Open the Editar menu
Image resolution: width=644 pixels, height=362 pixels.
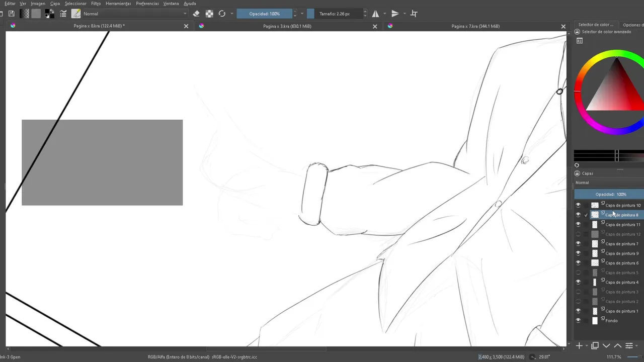coord(10,4)
